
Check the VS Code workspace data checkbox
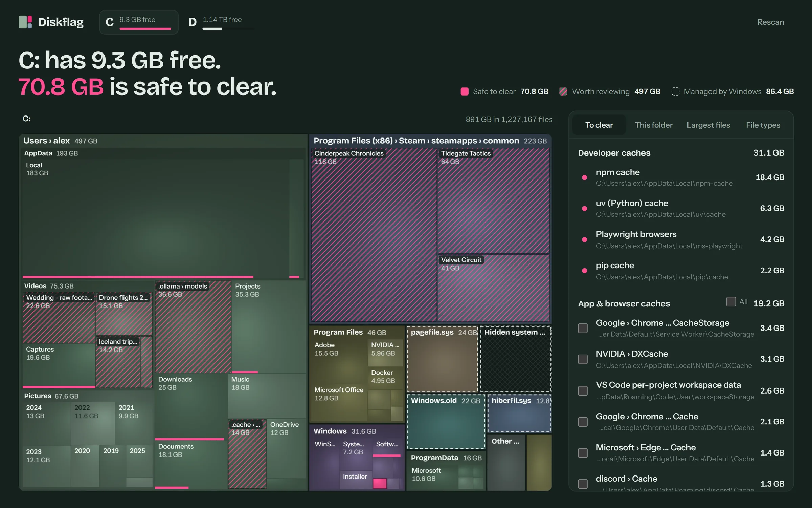click(x=583, y=391)
